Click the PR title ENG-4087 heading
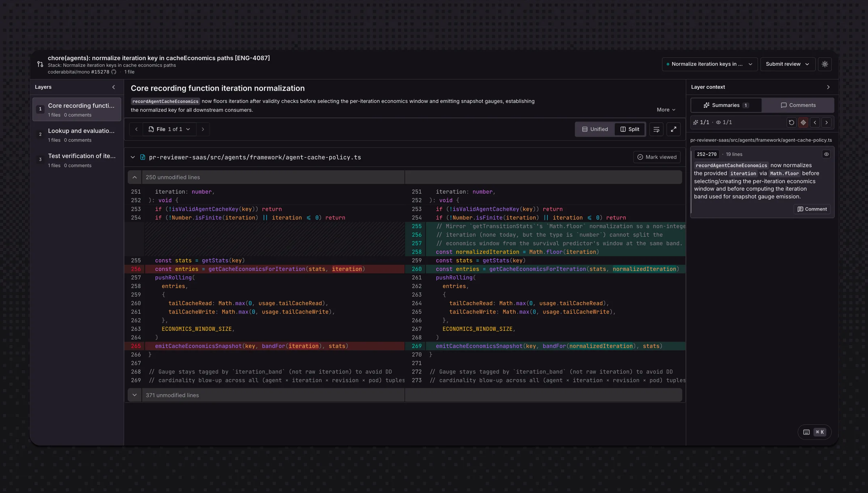 point(159,58)
